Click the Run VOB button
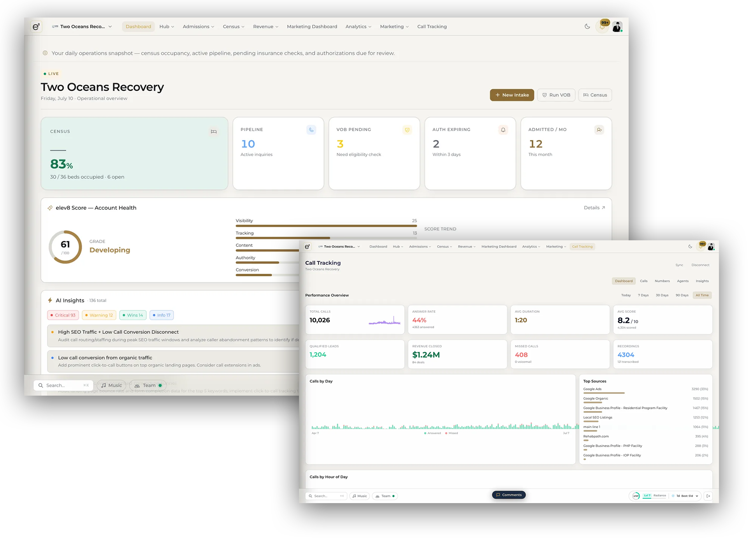 tap(556, 95)
